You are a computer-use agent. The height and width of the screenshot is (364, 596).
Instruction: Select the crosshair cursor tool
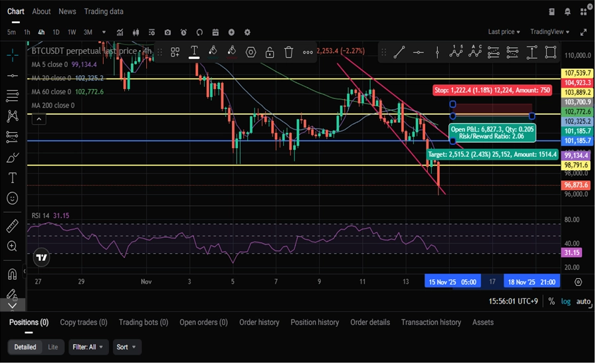12,55
